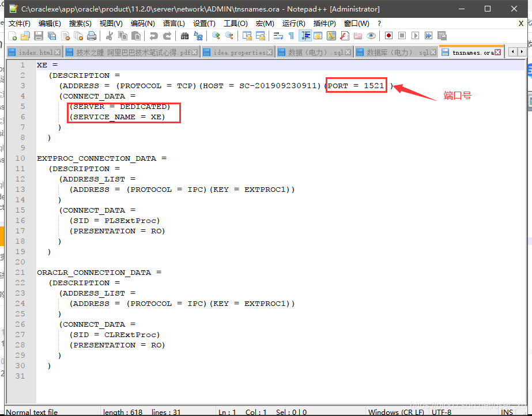Viewport: 532px width, 416px height.
Task: Toggle Show All Characters pilcrow icon
Action: pyautogui.click(x=291, y=36)
